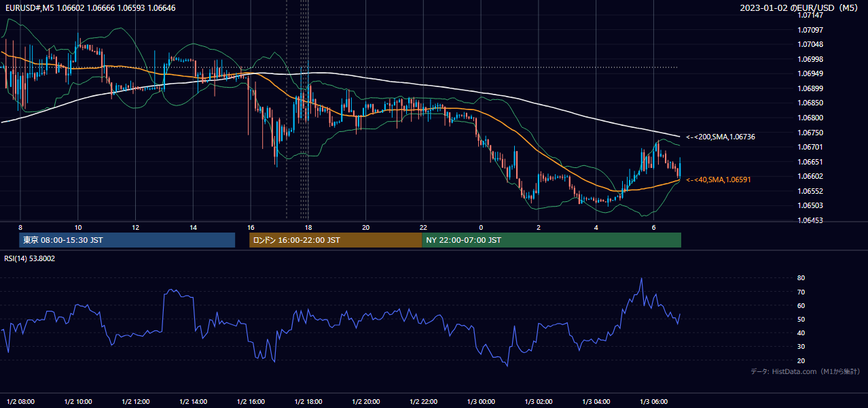The width and height of the screenshot is (868, 408).
Task: Click the 1/2 12:00 time label
Action: coord(136,401)
